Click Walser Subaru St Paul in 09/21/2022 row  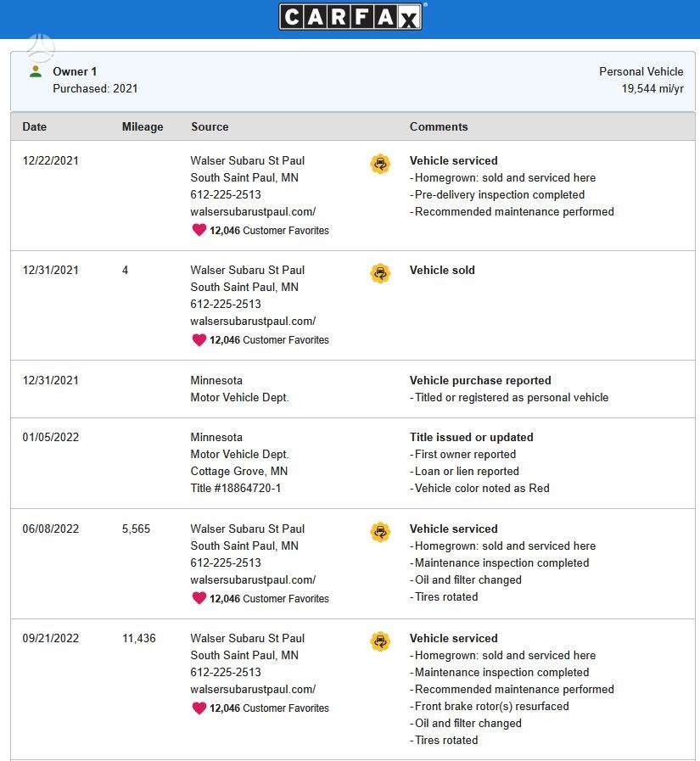(248, 638)
